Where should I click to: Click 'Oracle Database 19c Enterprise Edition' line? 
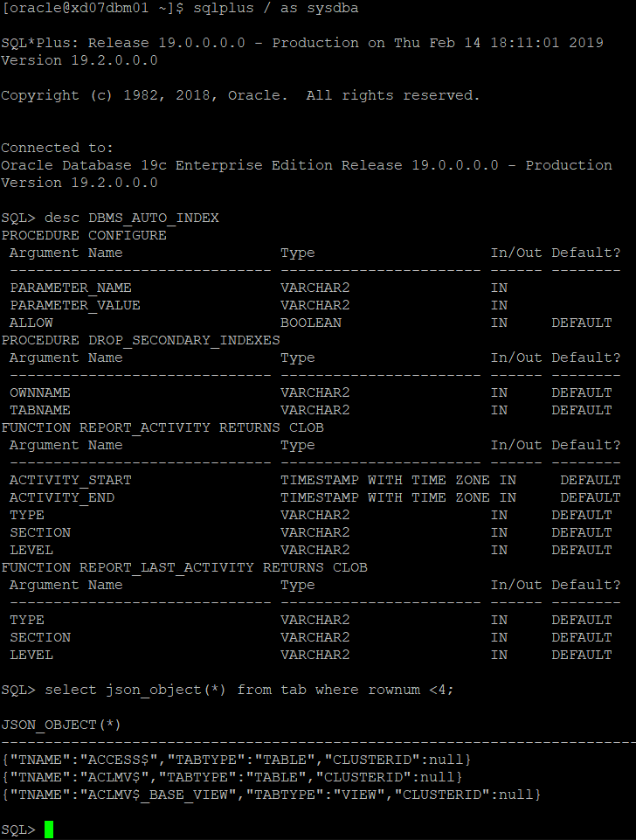pos(307,165)
